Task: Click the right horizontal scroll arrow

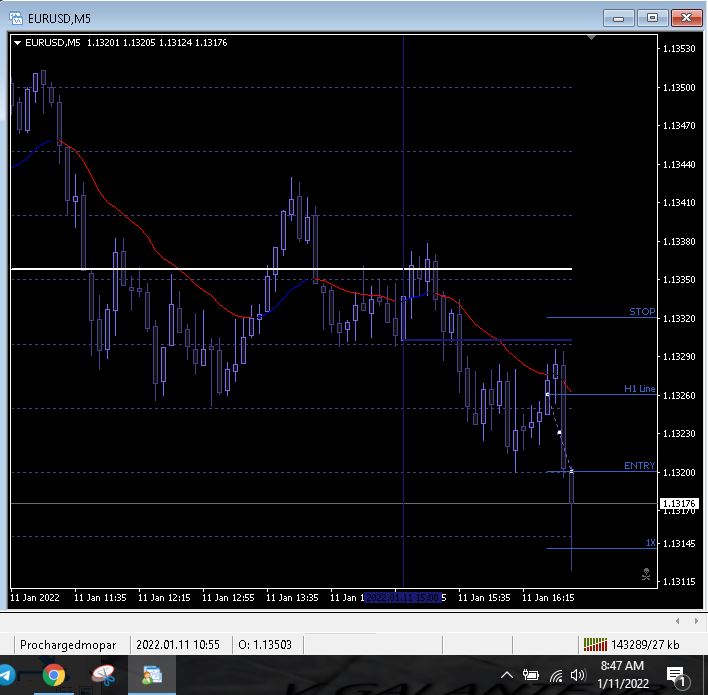Action: 695,620
